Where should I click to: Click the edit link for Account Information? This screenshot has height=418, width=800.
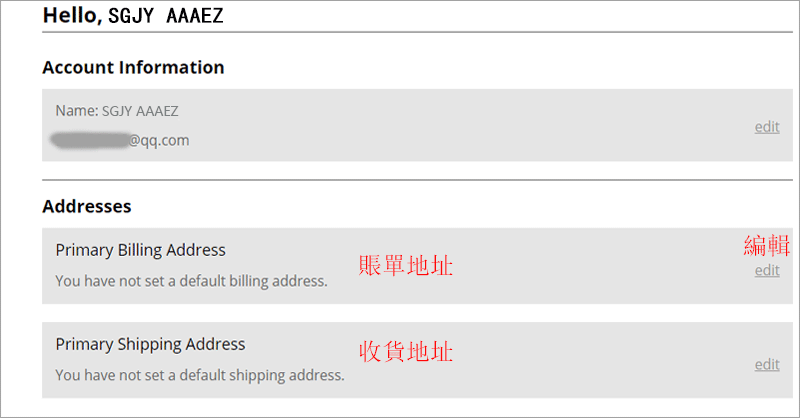click(767, 127)
